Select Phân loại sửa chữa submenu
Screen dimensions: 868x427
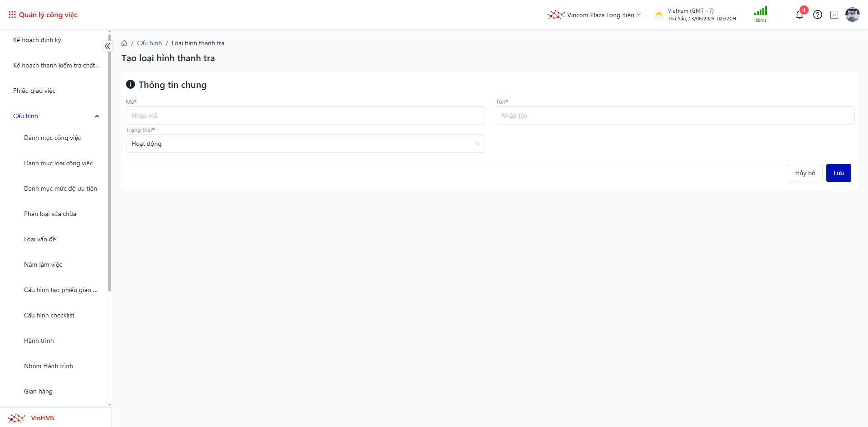(50, 214)
